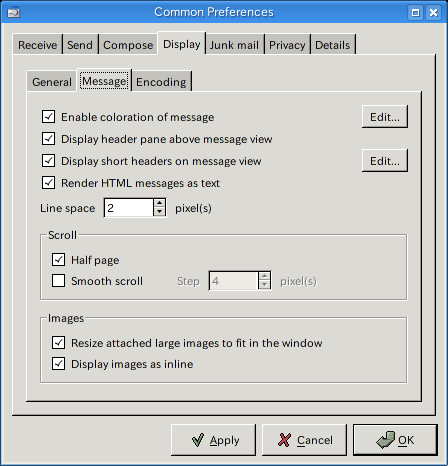
Task: Open Edit for short headers
Action: 385,161
